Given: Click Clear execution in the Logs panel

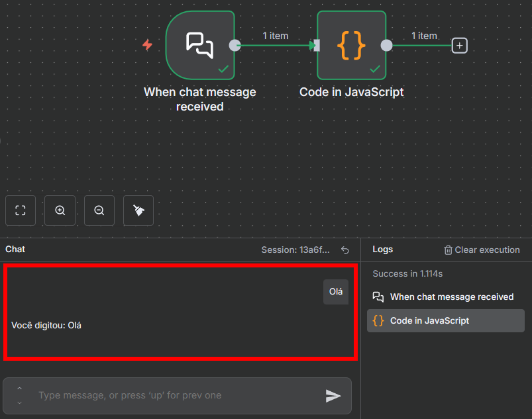Looking at the screenshot, I should [482, 250].
